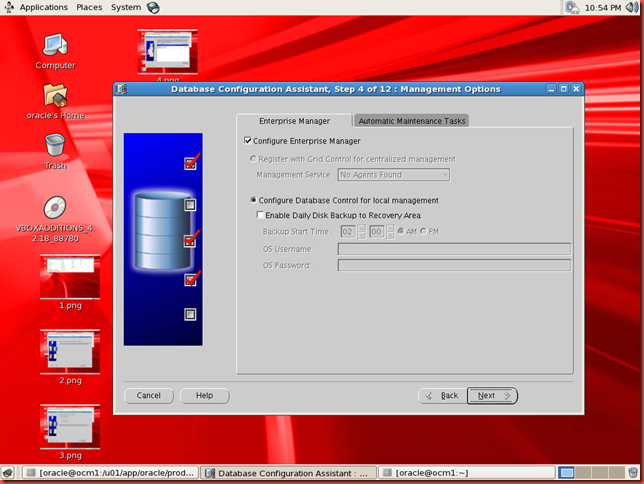Adjust the backup hour spinner arrows

(361, 232)
